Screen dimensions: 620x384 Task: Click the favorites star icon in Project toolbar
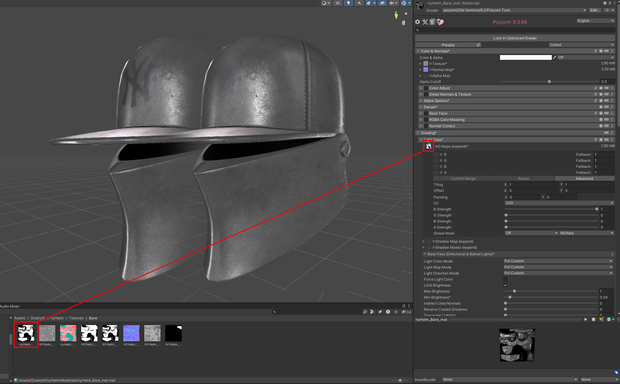[396, 312]
